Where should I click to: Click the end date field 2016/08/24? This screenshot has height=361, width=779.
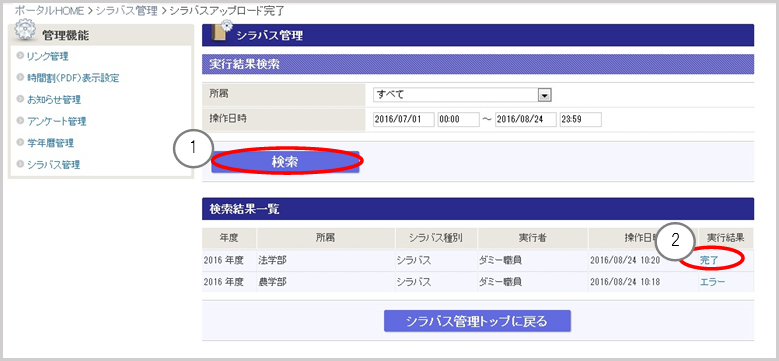point(526,120)
